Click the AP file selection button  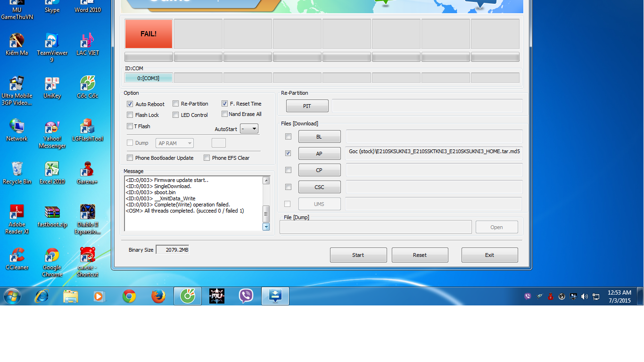tap(319, 154)
